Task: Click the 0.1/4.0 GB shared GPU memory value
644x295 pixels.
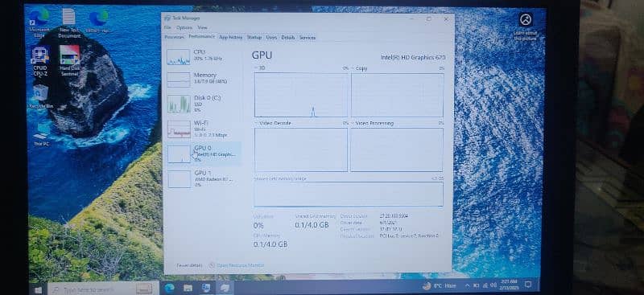Action: click(x=312, y=225)
